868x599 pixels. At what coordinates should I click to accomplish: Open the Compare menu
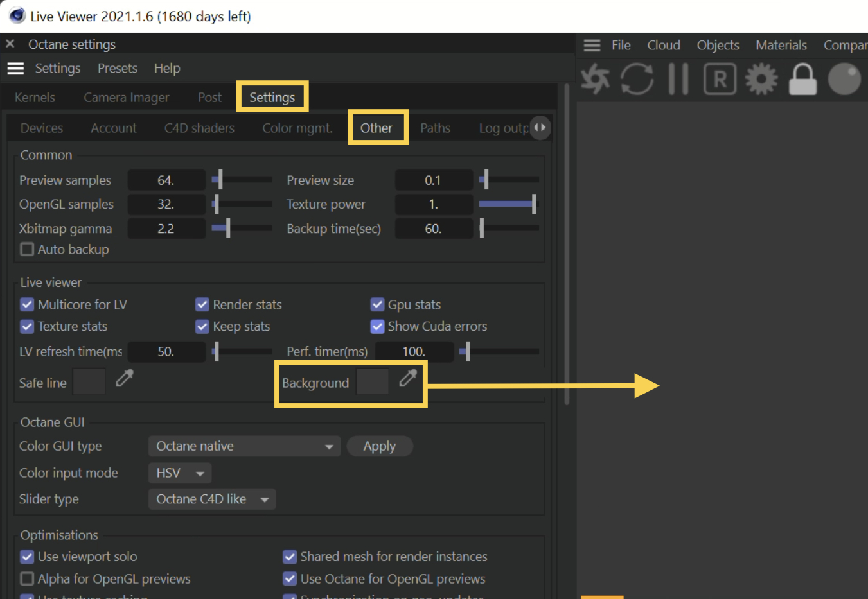(846, 45)
